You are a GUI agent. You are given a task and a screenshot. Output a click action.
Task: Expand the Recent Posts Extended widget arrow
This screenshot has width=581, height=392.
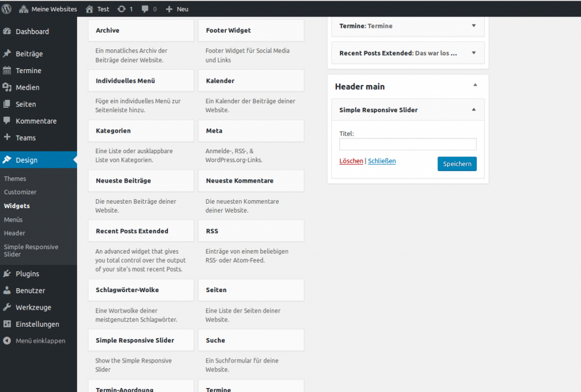coord(474,53)
